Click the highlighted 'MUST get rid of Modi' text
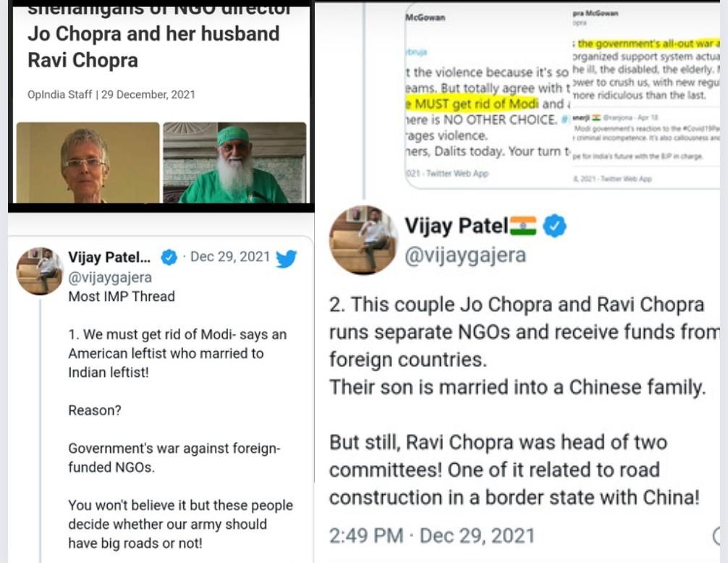This screenshot has height=563, width=728. [472, 103]
